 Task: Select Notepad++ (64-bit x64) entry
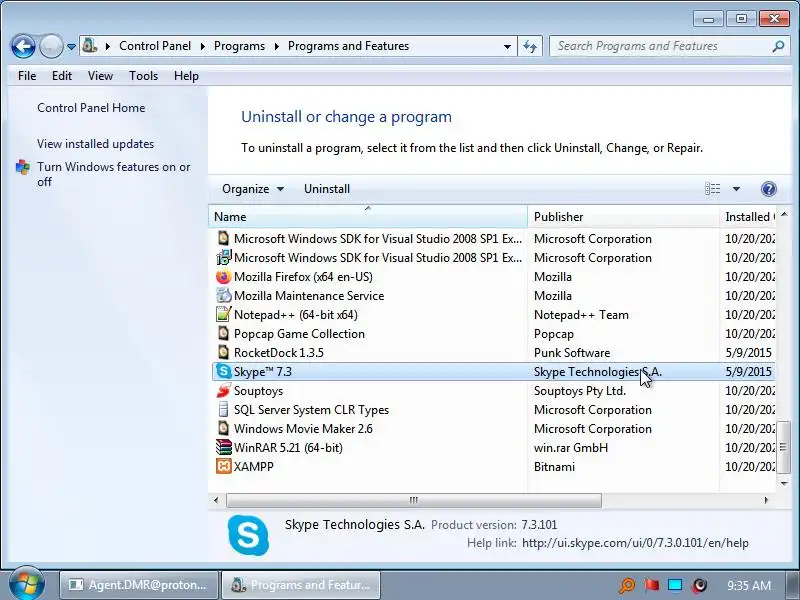pos(295,315)
